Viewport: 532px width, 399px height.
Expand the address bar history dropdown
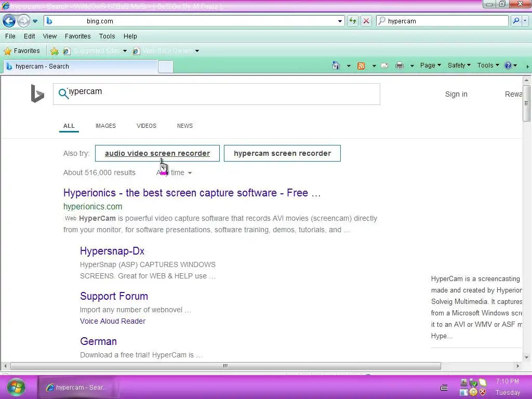pos(340,21)
